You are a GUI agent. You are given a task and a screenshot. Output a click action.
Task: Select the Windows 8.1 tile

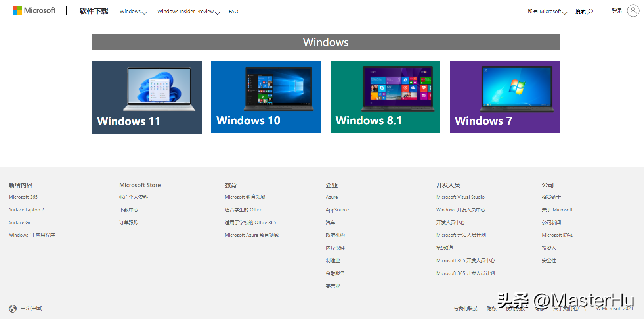pos(385,97)
